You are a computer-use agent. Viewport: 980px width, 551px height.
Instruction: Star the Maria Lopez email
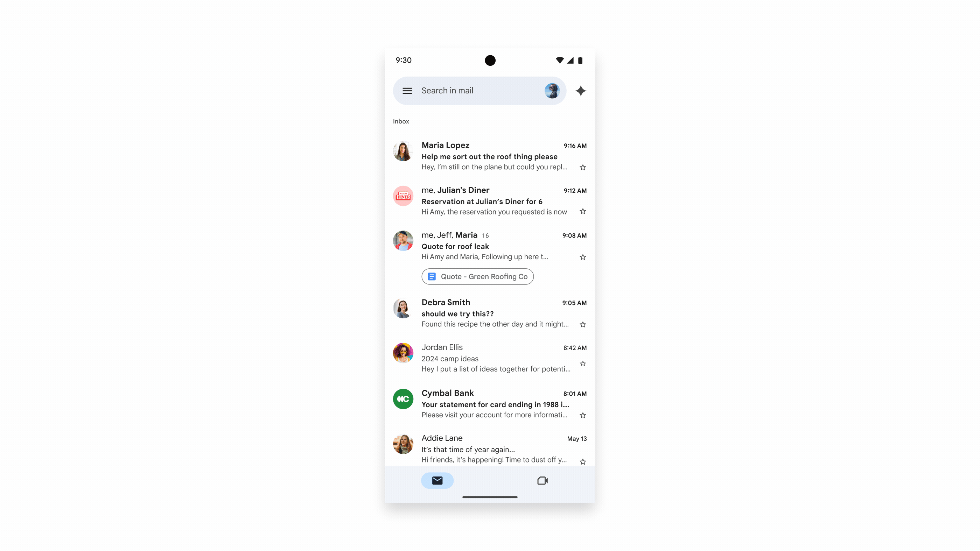[x=582, y=168]
